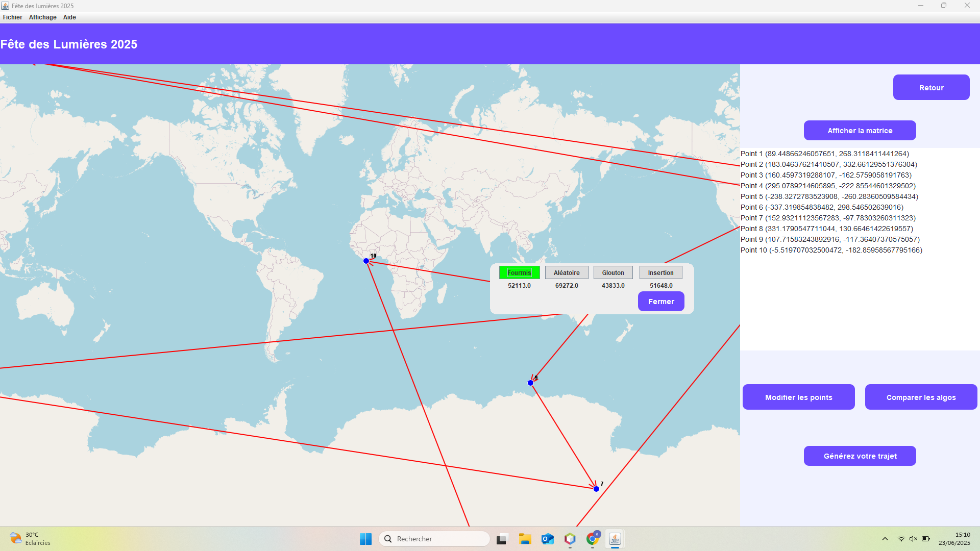The width and height of the screenshot is (980, 551).
Task: Click Point 8 coordinates line
Action: tap(827, 229)
